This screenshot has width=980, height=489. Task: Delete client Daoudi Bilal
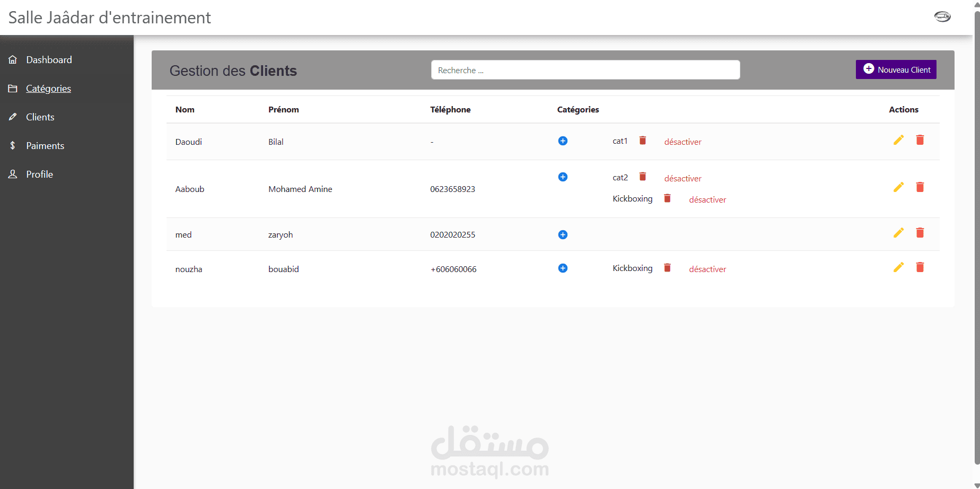[x=920, y=139]
